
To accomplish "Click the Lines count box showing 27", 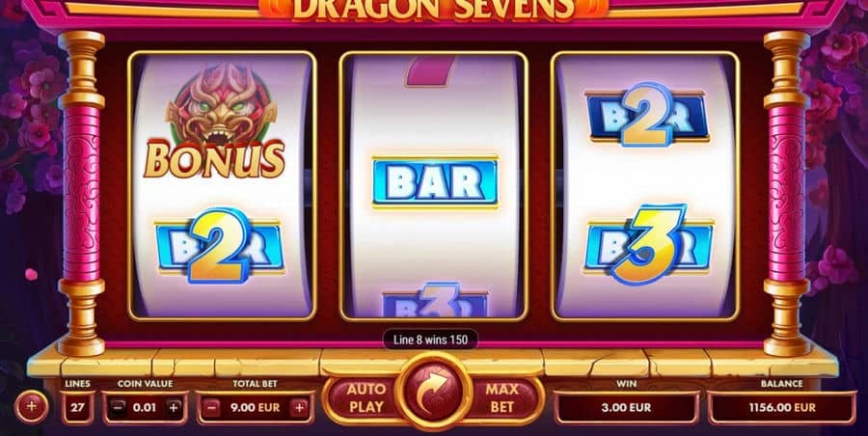I will click(x=77, y=408).
